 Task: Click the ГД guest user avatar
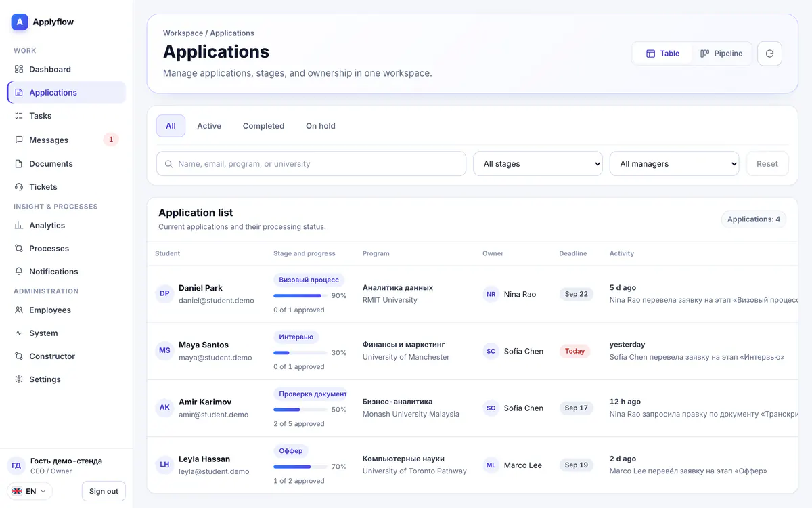[x=16, y=465]
